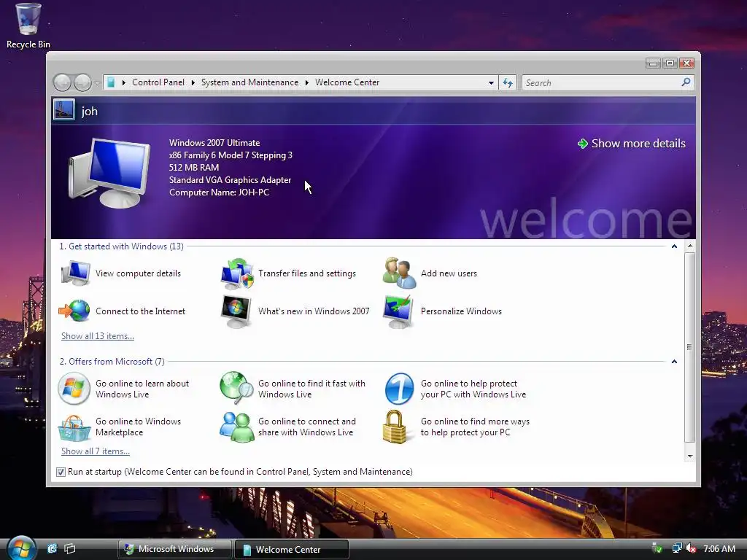The height and width of the screenshot is (560, 747).
Task: Click the green tray icon left of network
Action: pyautogui.click(x=657, y=548)
